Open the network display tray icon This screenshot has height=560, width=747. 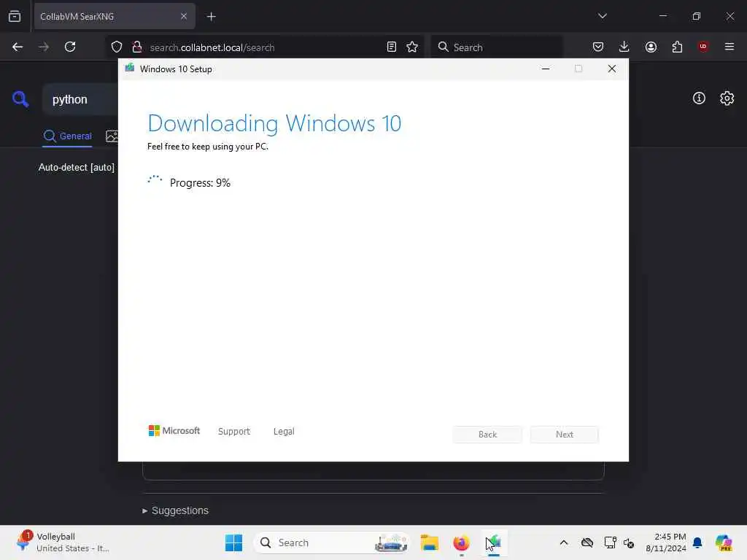pos(610,542)
